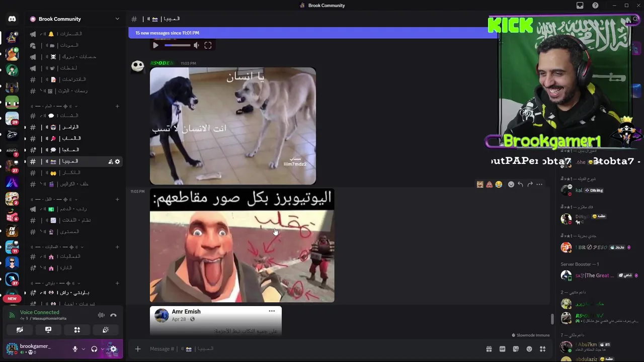Open the الـالـعـاب channel
The width and height of the screenshot is (644, 362).
click(74, 138)
